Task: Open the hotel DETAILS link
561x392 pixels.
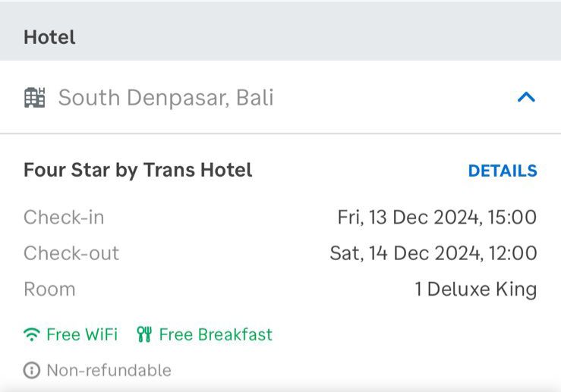Action: pos(503,171)
